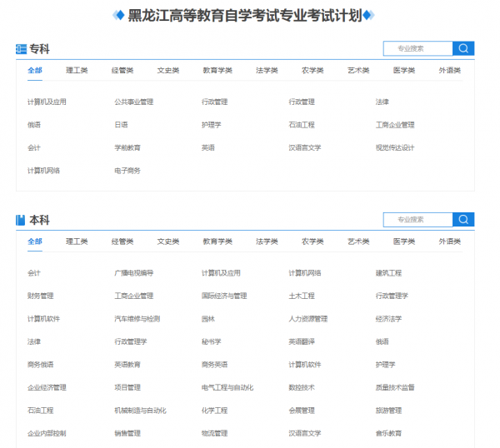Click 汽车维修与检测 major link
The height and width of the screenshot is (448, 500).
pos(137,319)
